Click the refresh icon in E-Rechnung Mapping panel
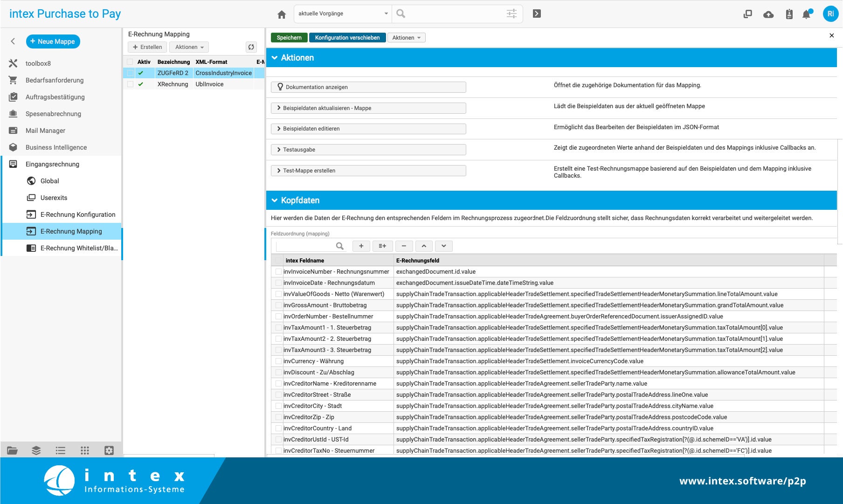Viewport: 843px width, 504px height. click(x=251, y=47)
